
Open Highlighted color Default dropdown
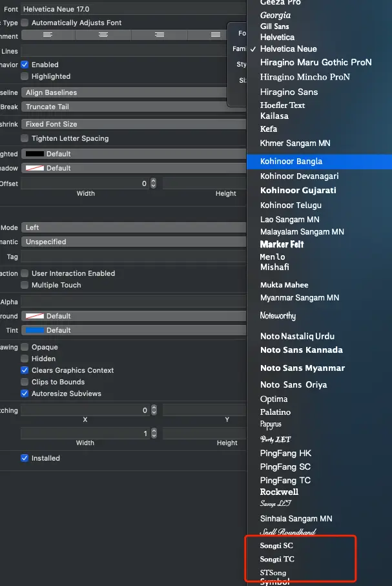[134, 154]
